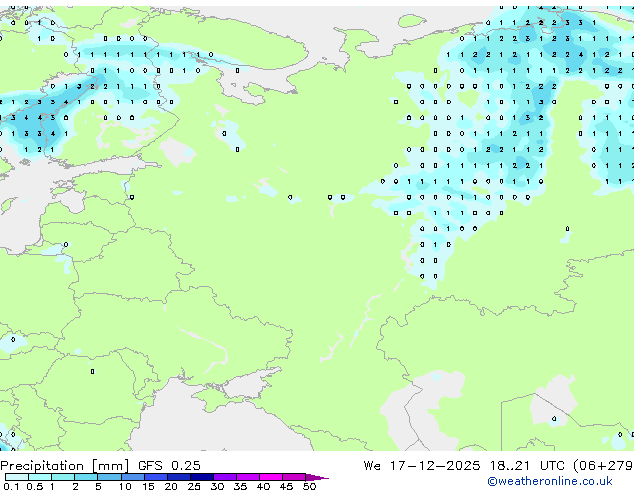Select the '10' legend scale label
This screenshot has height=490, width=634.
click(x=125, y=486)
